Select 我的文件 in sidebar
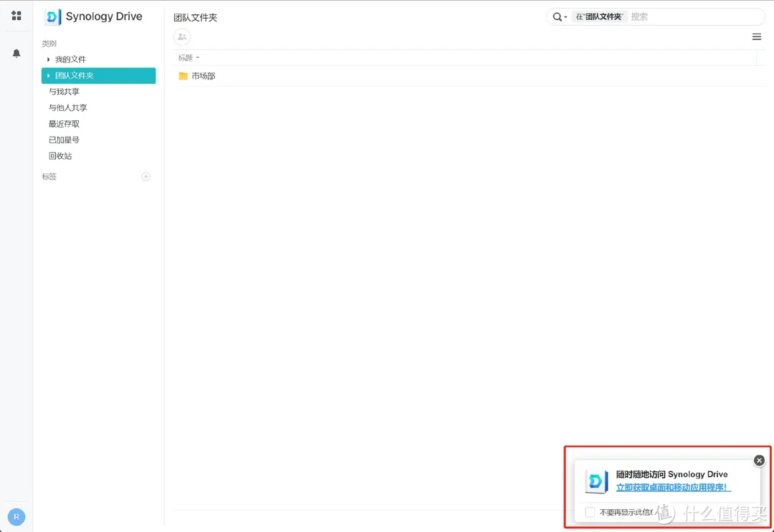The height and width of the screenshot is (532, 774). pyautogui.click(x=70, y=59)
